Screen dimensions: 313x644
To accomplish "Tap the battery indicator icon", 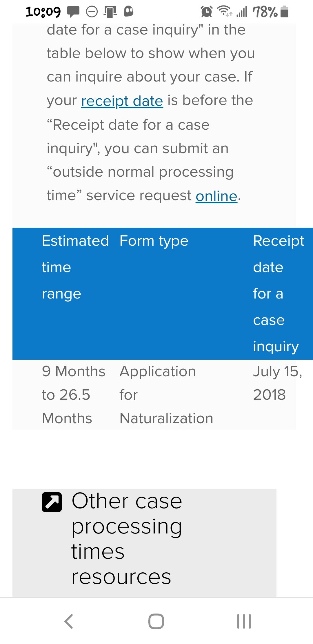I will 285,12.
